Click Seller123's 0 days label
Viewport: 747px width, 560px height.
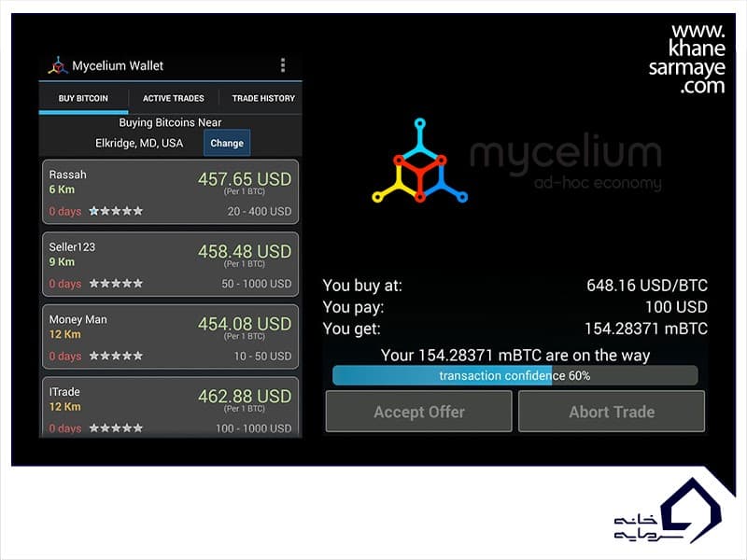click(65, 284)
